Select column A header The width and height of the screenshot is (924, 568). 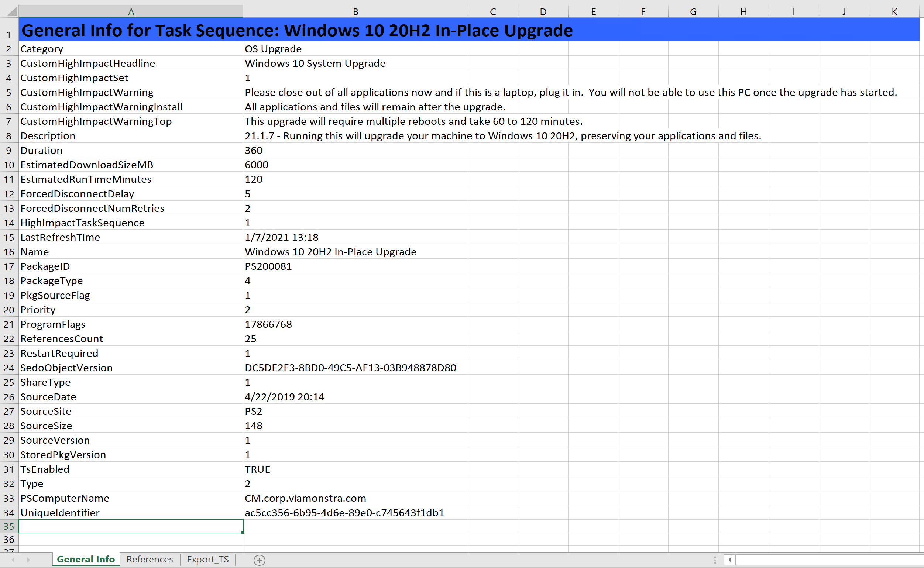tap(131, 12)
